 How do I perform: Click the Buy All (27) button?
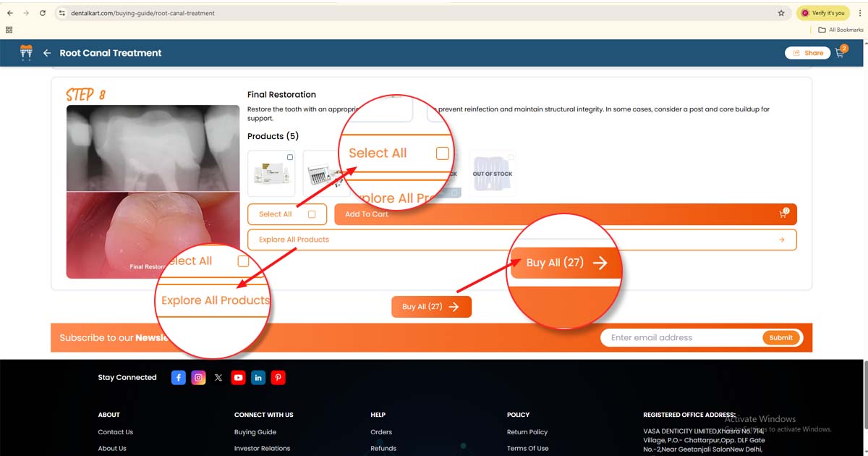coord(431,307)
